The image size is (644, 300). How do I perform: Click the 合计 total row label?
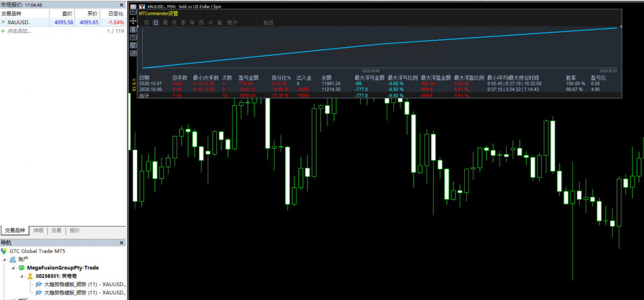[144, 96]
